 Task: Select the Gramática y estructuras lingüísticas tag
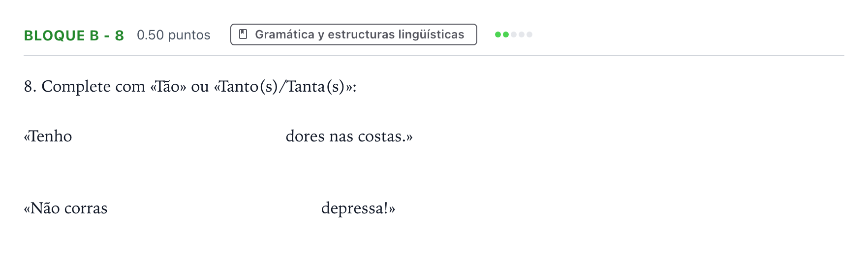pyautogui.click(x=354, y=34)
